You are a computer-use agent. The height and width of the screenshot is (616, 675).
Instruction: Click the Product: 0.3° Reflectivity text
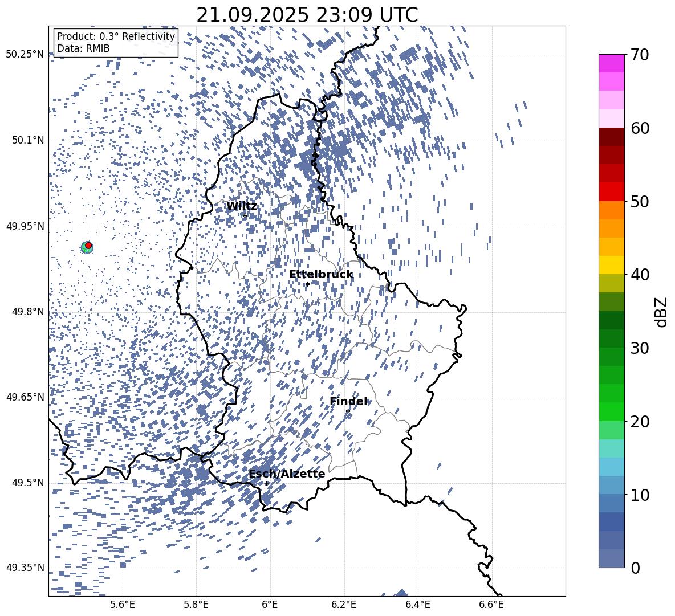click(116, 36)
